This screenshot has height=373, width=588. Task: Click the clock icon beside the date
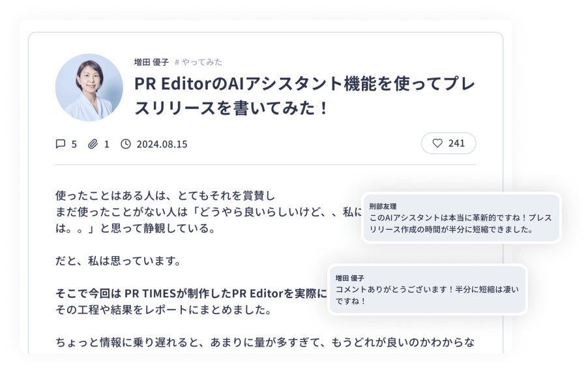pos(126,143)
